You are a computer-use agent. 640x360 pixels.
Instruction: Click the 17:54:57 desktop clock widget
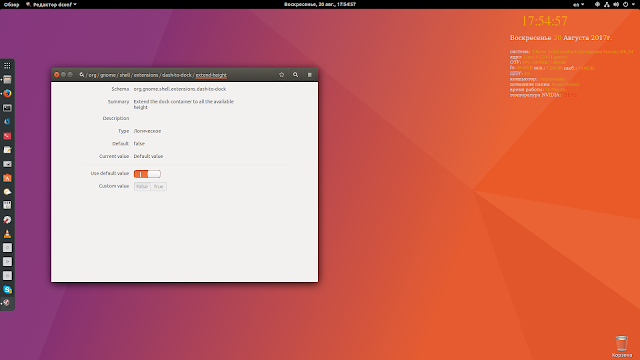pos(544,21)
